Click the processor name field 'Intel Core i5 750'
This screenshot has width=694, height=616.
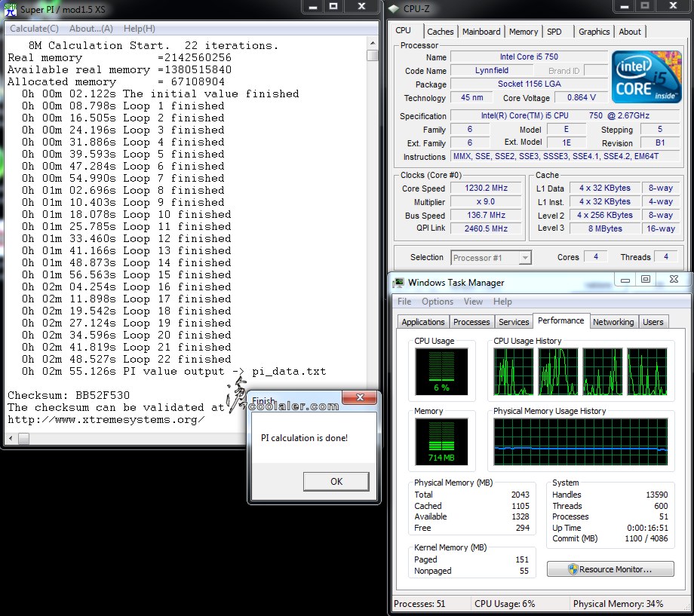tap(529, 57)
